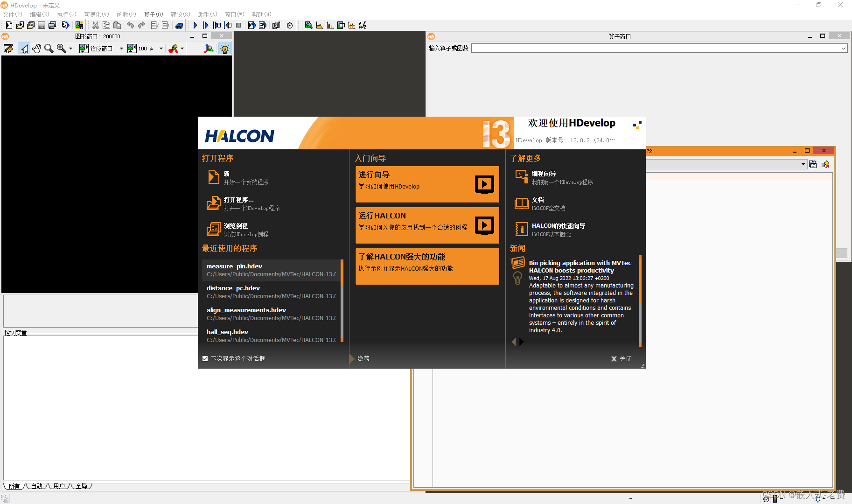Click the stopwatch performance profiler icon
This screenshot has height=504, width=852.
[290, 25]
